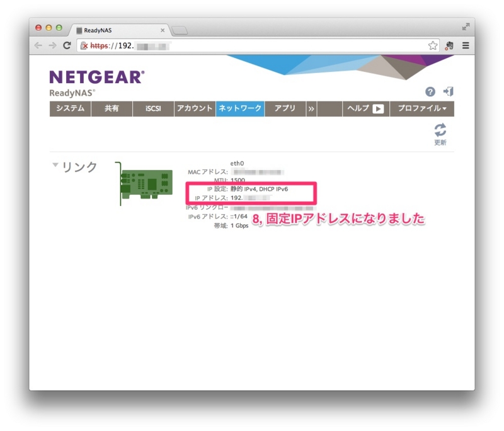
Task: Select the ReadyNAS tab
Action: [119, 30]
